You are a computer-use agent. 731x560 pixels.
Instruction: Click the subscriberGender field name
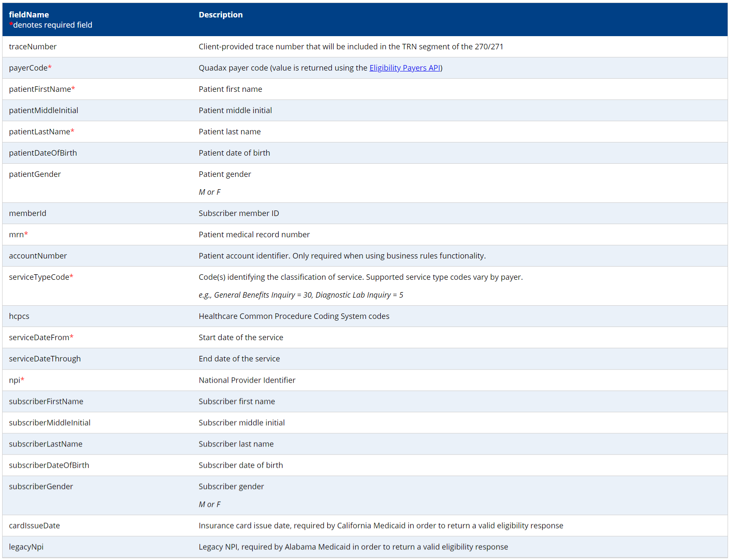[41, 486]
